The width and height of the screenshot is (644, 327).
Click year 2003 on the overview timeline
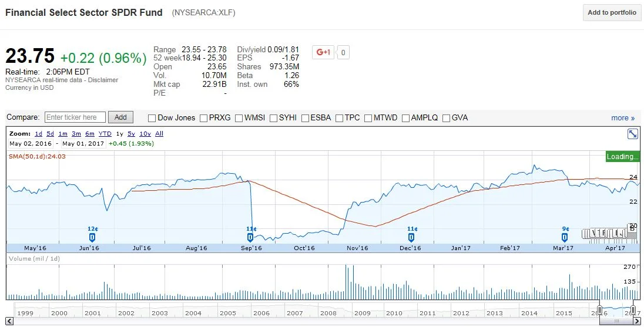pyautogui.click(x=159, y=313)
